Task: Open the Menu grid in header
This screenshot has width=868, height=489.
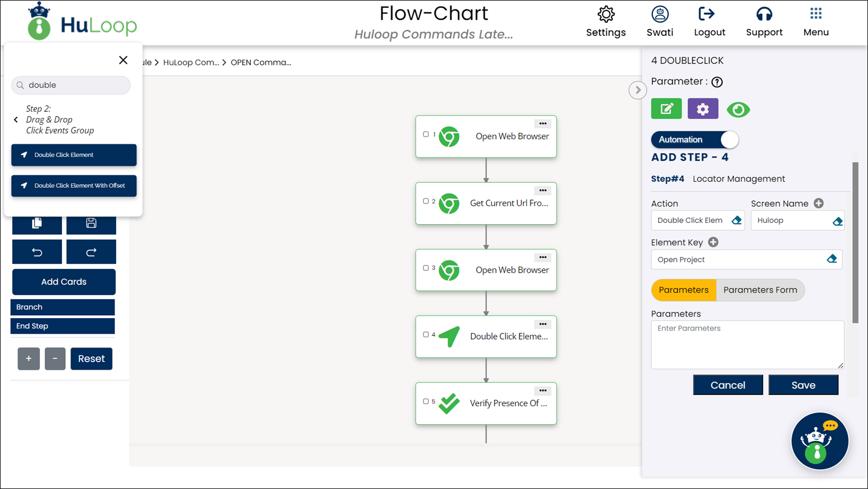Action: pos(816,22)
